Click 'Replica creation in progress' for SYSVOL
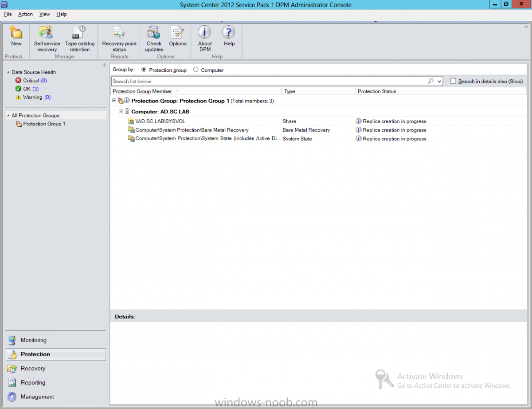Viewport: 532px width, 409px height. pyautogui.click(x=395, y=121)
